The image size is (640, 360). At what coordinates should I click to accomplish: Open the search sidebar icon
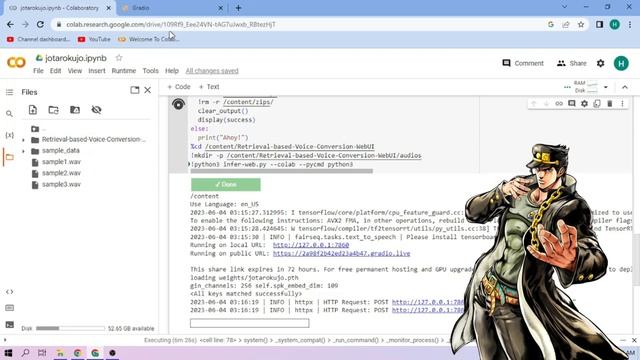coord(9,114)
